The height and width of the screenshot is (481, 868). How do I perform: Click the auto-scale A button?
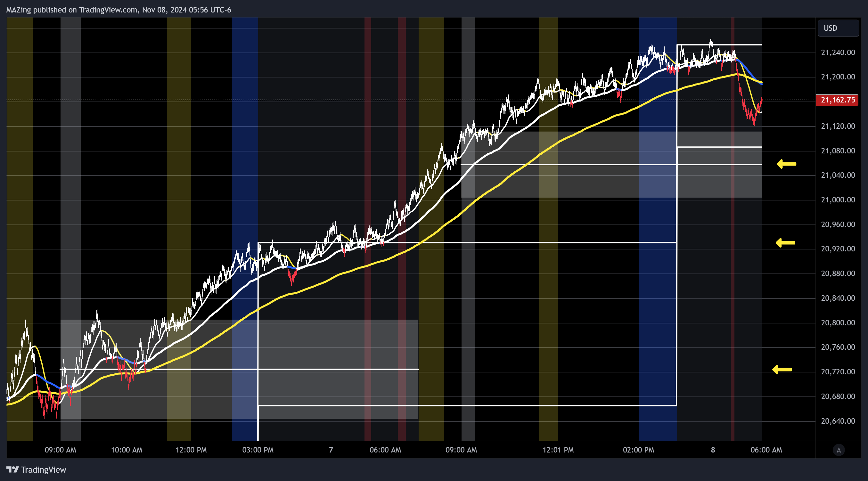pyautogui.click(x=838, y=450)
